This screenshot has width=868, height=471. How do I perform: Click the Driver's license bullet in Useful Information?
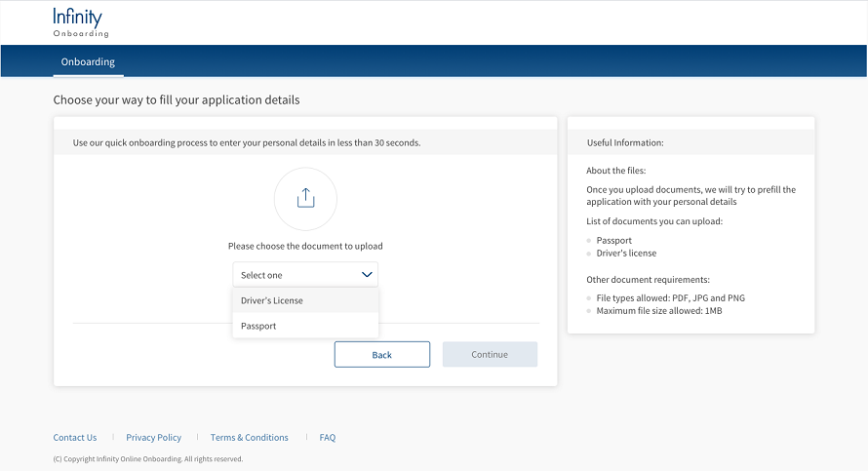click(626, 253)
